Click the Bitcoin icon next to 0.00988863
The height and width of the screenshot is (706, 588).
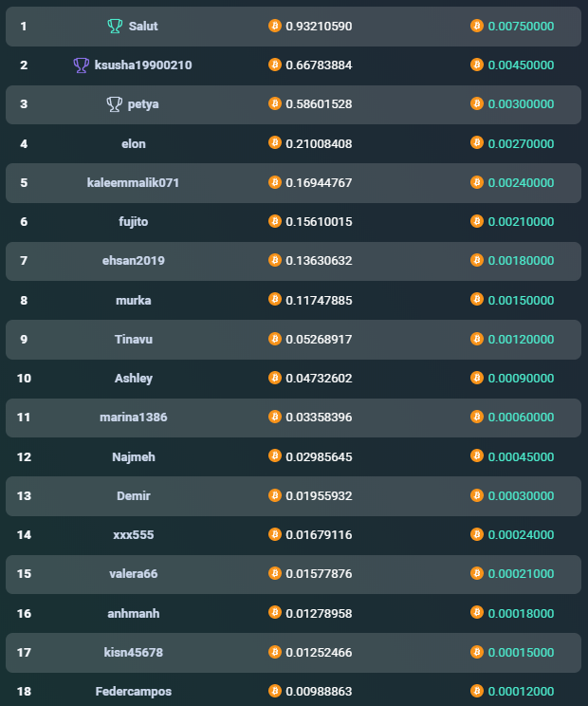click(275, 691)
